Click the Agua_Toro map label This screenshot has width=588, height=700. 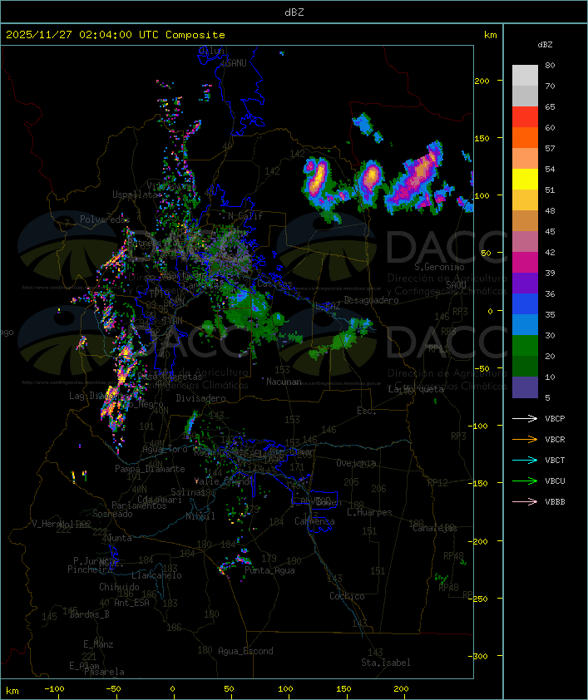165,449
